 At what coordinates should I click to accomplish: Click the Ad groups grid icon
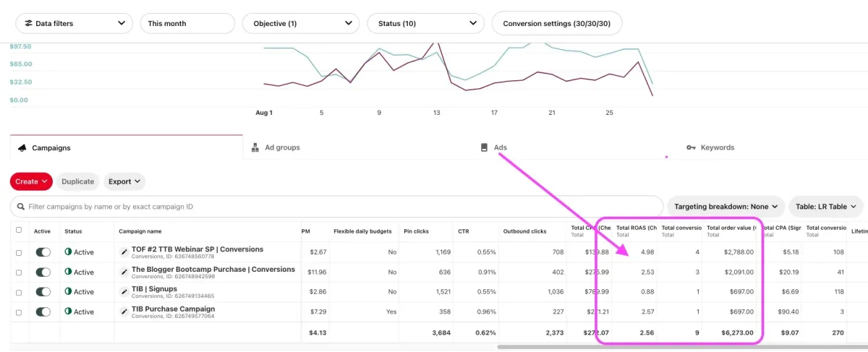255,147
